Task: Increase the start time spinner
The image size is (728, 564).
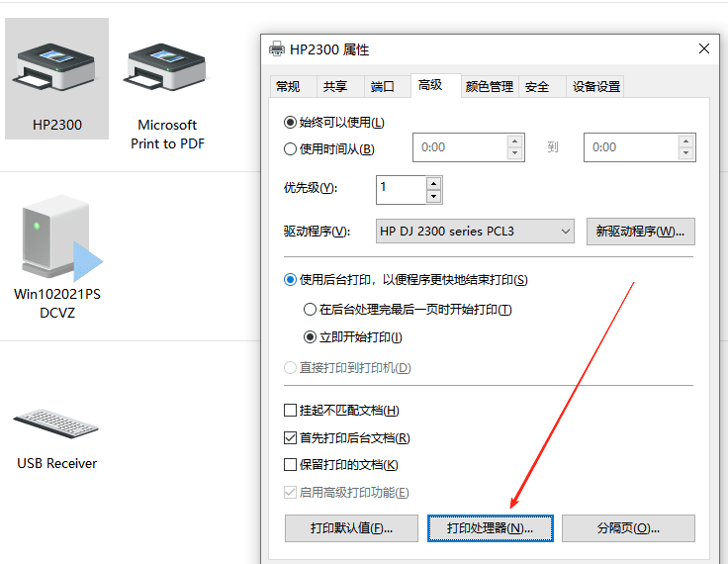Action: 514,141
